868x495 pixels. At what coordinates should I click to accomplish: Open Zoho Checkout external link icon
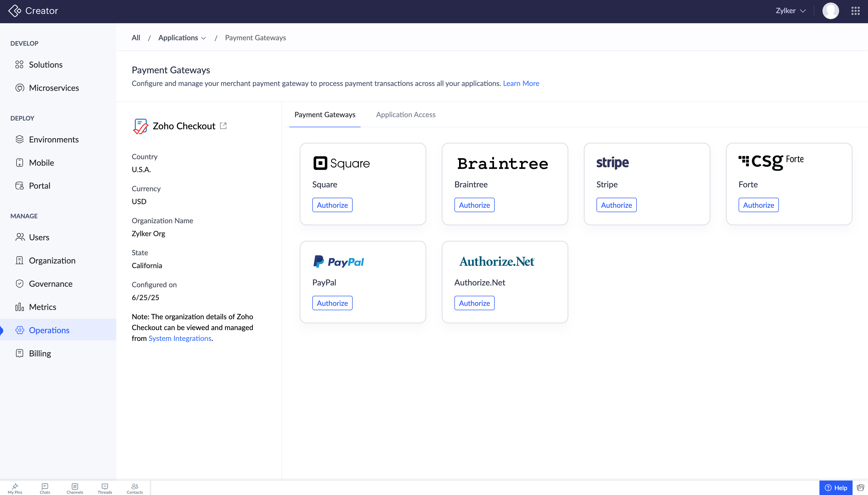pyautogui.click(x=223, y=126)
